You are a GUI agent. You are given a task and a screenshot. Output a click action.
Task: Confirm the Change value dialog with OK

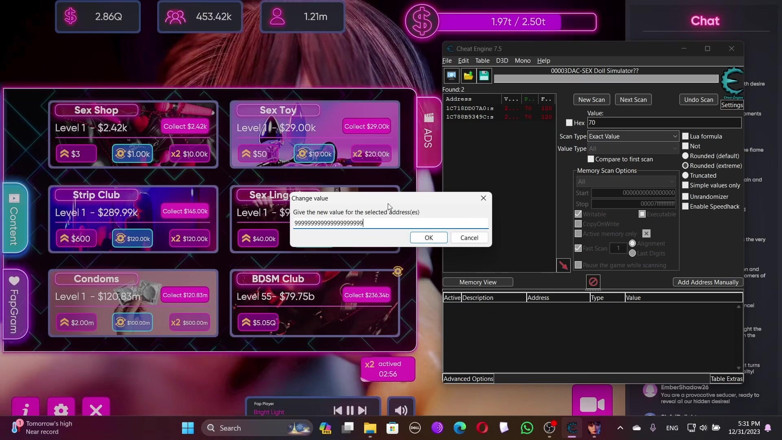[428, 238]
